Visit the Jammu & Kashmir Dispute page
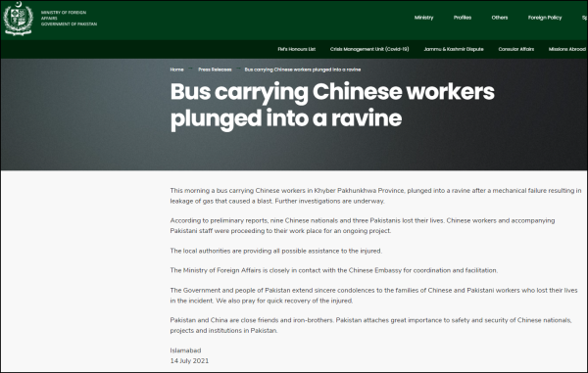Image resolution: width=588 pixels, height=373 pixels. 454,49
